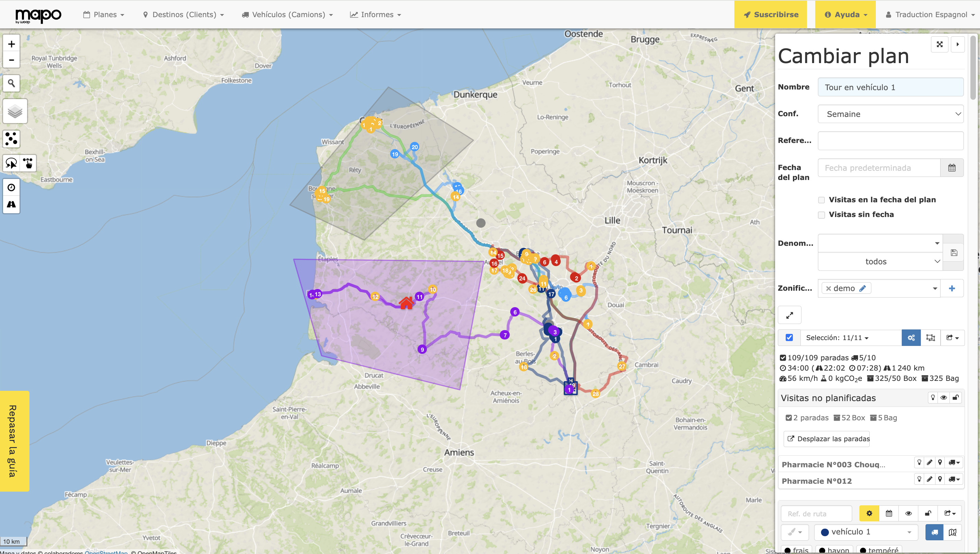Click in the Ref. de ruta field
This screenshot has height=554, width=980.
[x=816, y=514]
